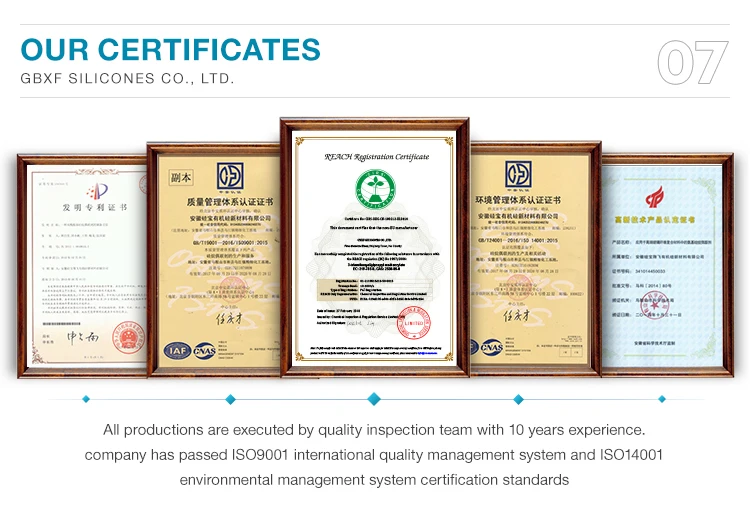This screenshot has height=515, width=750.
Task: Click the line 'environmental management system certification standards'
Action: [374, 480]
